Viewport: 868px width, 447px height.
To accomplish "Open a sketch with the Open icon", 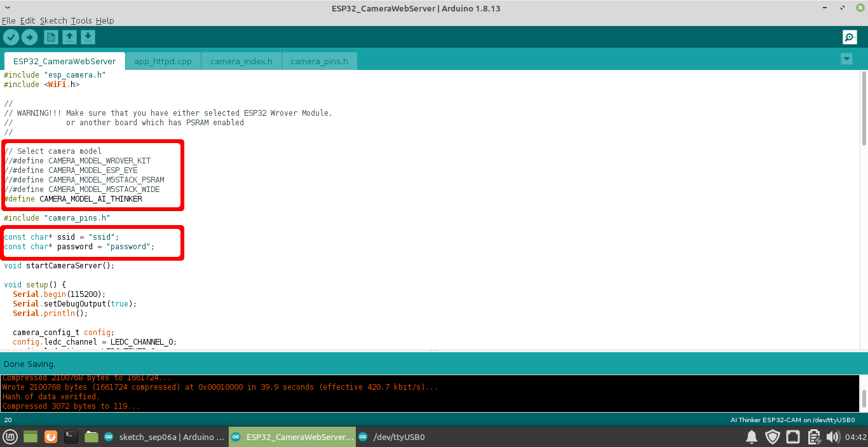I will pyautogui.click(x=69, y=37).
